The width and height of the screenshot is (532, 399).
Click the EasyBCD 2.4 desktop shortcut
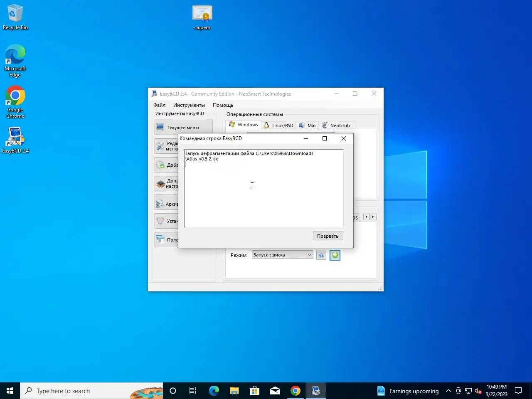point(15,140)
